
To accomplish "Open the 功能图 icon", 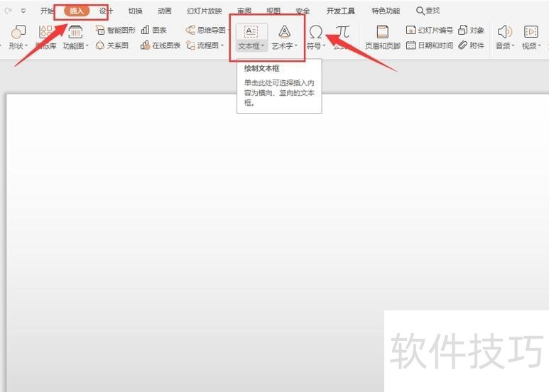I will (75, 32).
